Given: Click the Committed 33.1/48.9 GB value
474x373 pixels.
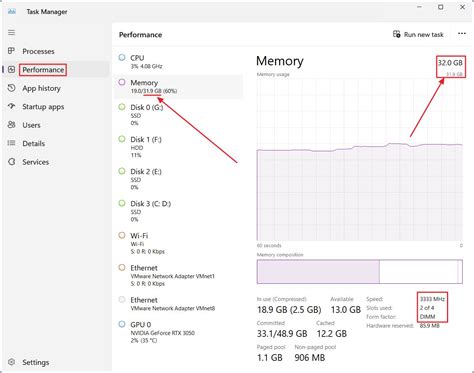Looking at the screenshot, I should (x=282, y=333).
